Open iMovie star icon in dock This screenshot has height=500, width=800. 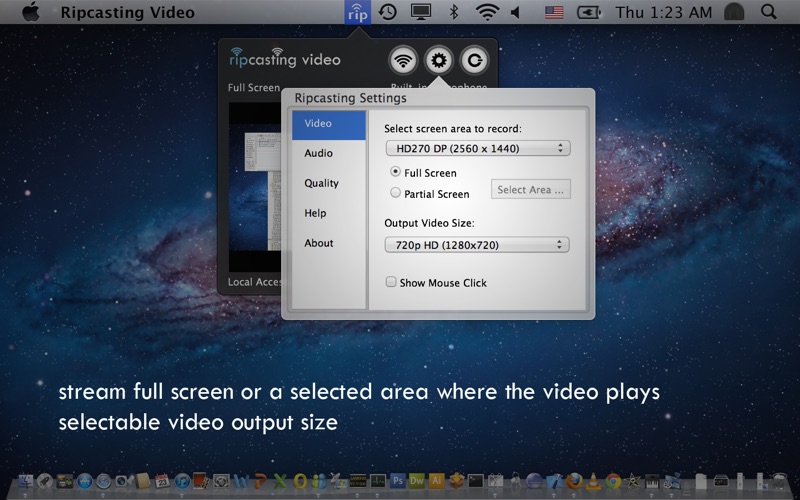pos(633,481)
